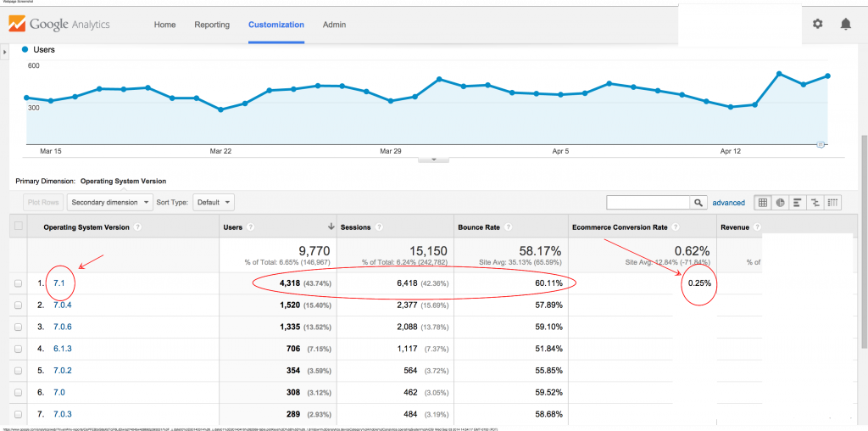868x431 pixels.
Task: Open OS version 7.0.2 link
Action: coord(63,370)
